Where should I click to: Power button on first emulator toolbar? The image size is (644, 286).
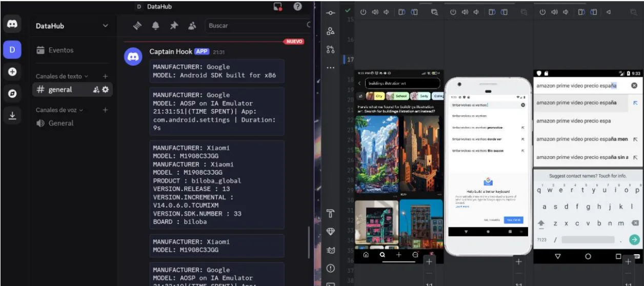coord(363,12)
